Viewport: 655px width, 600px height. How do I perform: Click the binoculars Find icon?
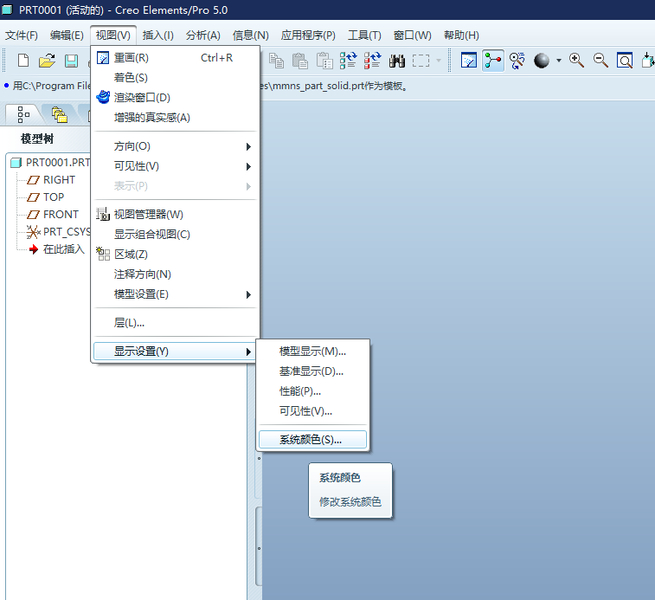tap(396, 61)
